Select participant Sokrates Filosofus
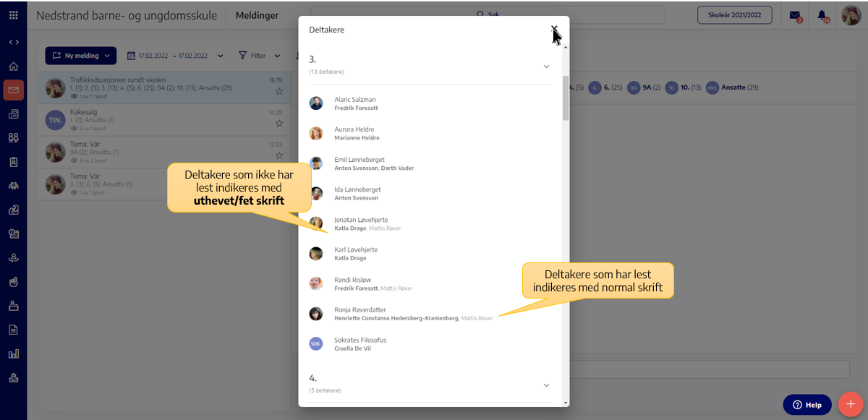This screenshot has width=868, height=420. [430, 344]
